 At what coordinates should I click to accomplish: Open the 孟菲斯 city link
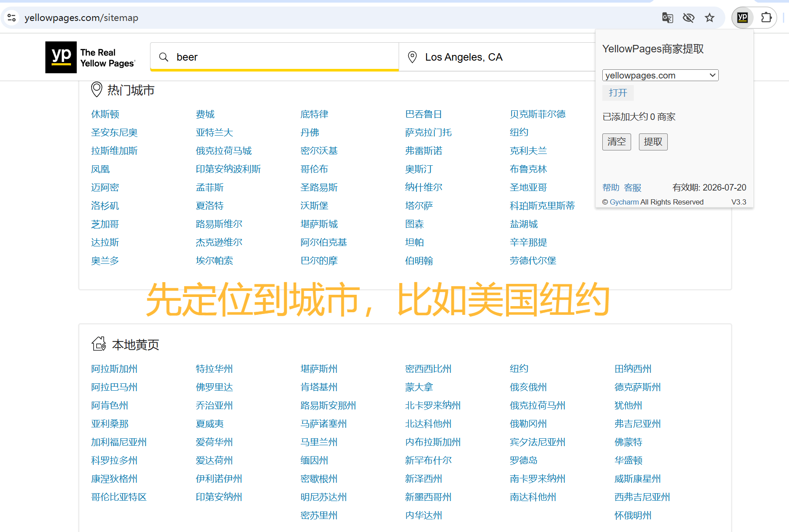pos(210,188)
